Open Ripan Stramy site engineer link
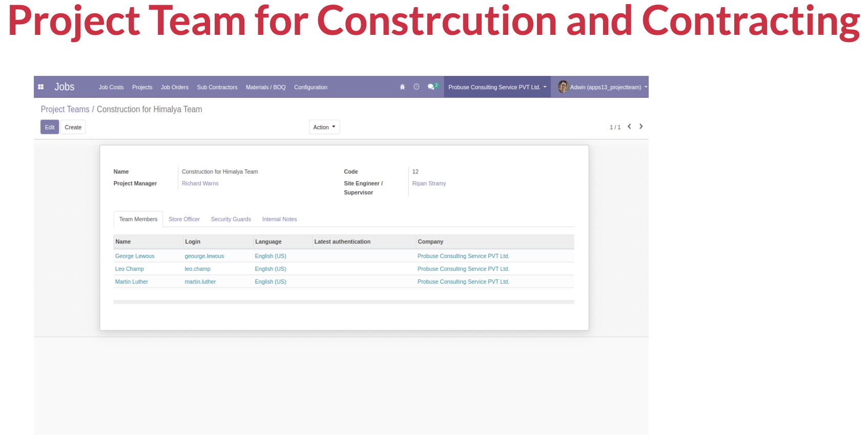The width and height of the screenshot is (868, 440). coord(429,184)
